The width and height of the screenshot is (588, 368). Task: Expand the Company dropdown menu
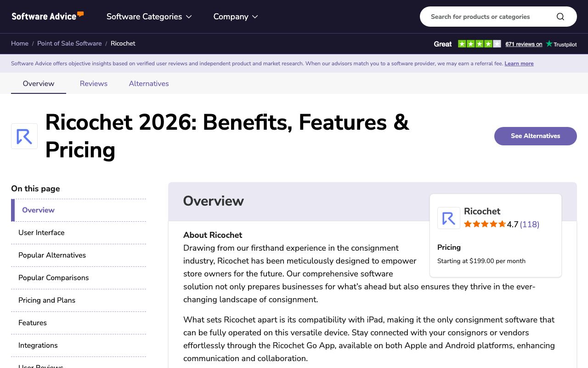pos(236,17)
